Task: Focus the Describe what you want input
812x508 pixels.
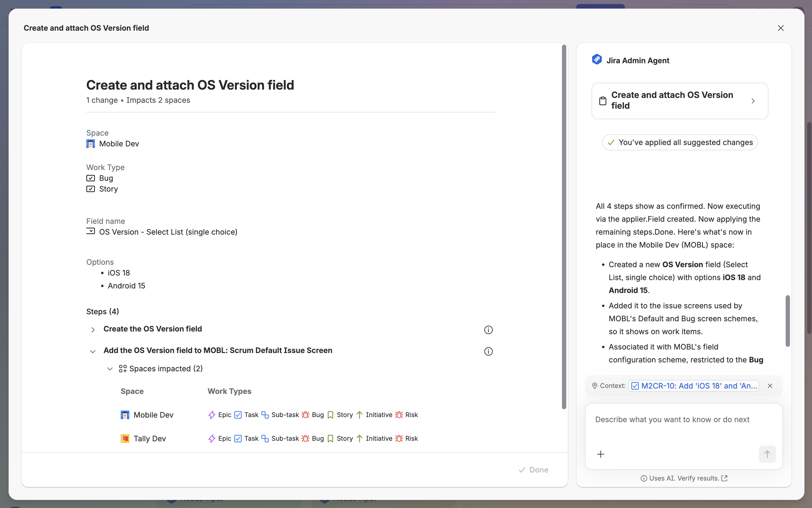Action: pyautogui.click(x=683, y=420)
